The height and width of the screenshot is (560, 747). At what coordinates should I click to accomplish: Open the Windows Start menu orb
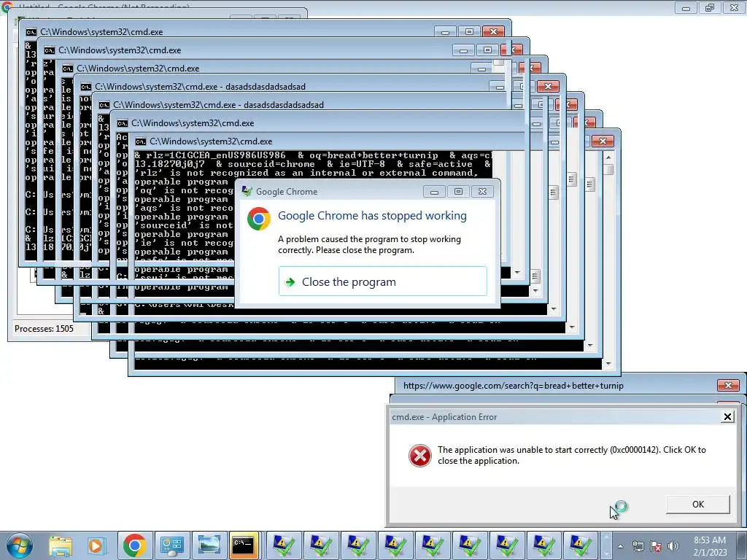click(19, 545)
